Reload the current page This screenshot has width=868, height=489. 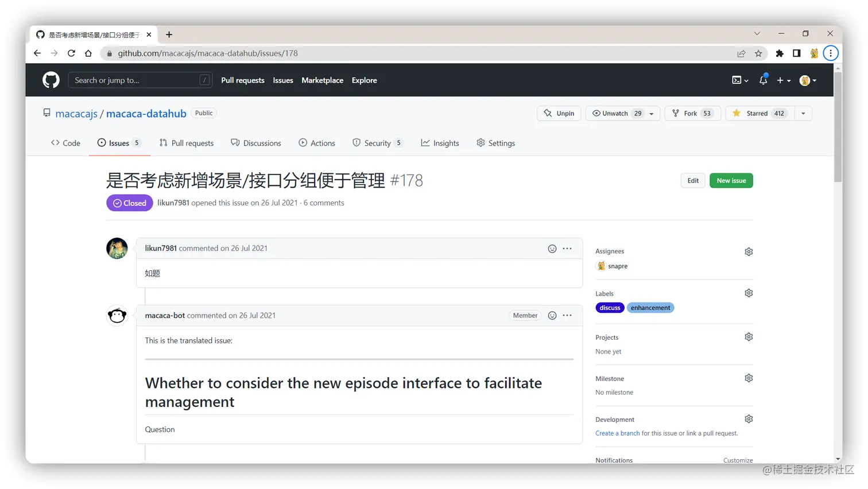pos(71,53)
